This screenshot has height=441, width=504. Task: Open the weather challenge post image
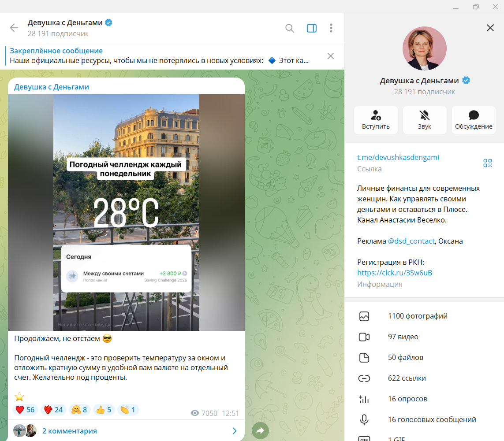click(x=126, y=212)
